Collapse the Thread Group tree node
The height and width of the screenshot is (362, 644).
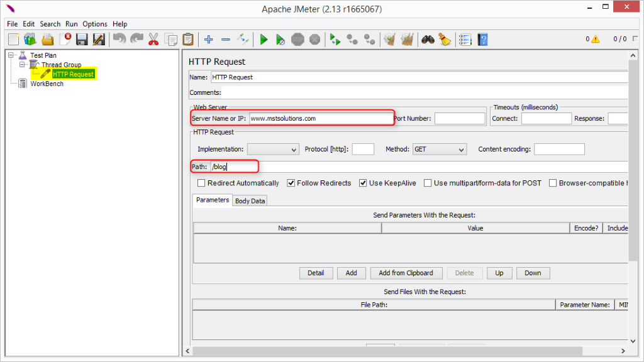click(x=23, y=65)
